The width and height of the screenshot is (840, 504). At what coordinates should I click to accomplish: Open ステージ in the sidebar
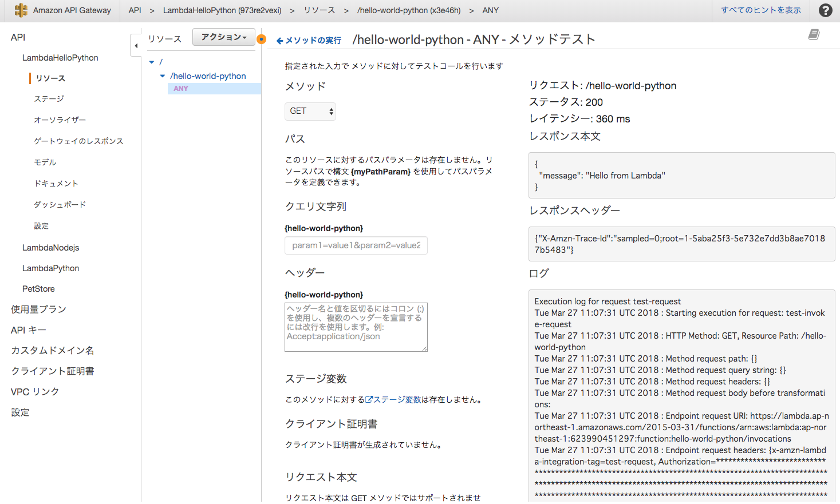(49, 99)
